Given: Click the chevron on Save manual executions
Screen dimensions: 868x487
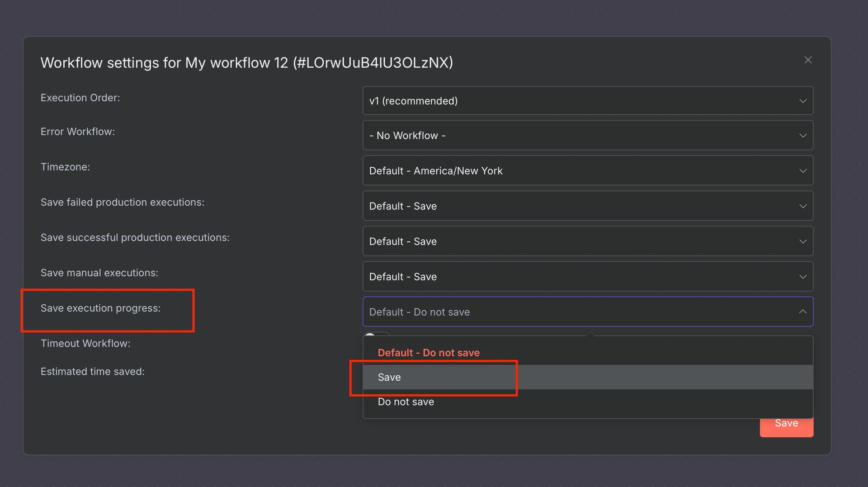Looking at the screenshot, I should (803, 276).
